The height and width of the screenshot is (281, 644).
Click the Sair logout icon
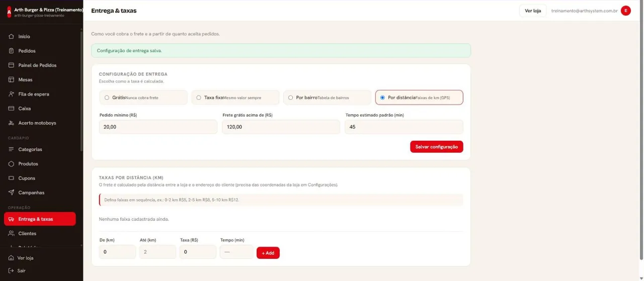[11, 270]
